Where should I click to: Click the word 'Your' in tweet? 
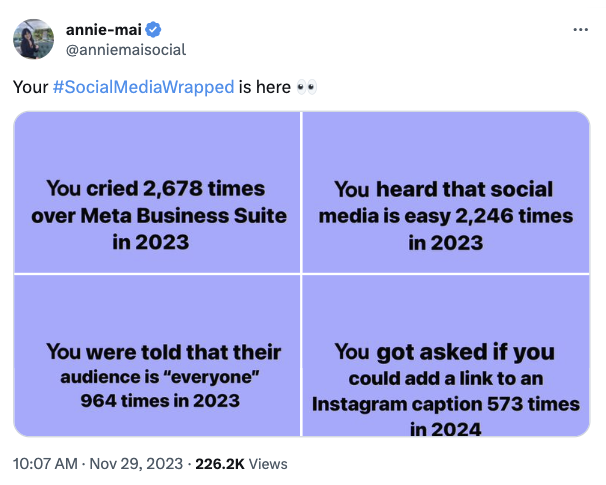[x=31, y=87]
